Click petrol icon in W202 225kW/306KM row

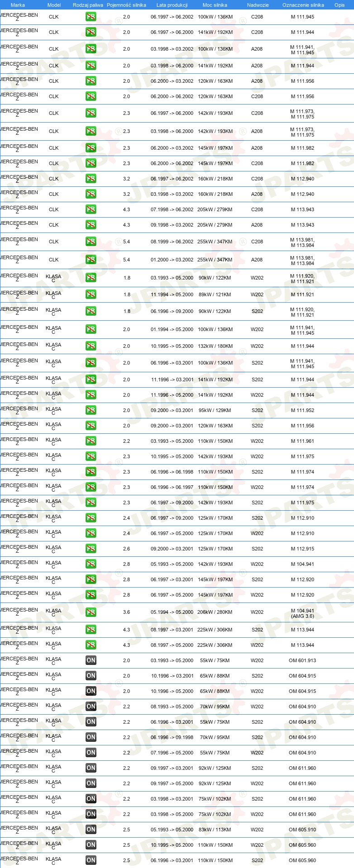[91, 645]
